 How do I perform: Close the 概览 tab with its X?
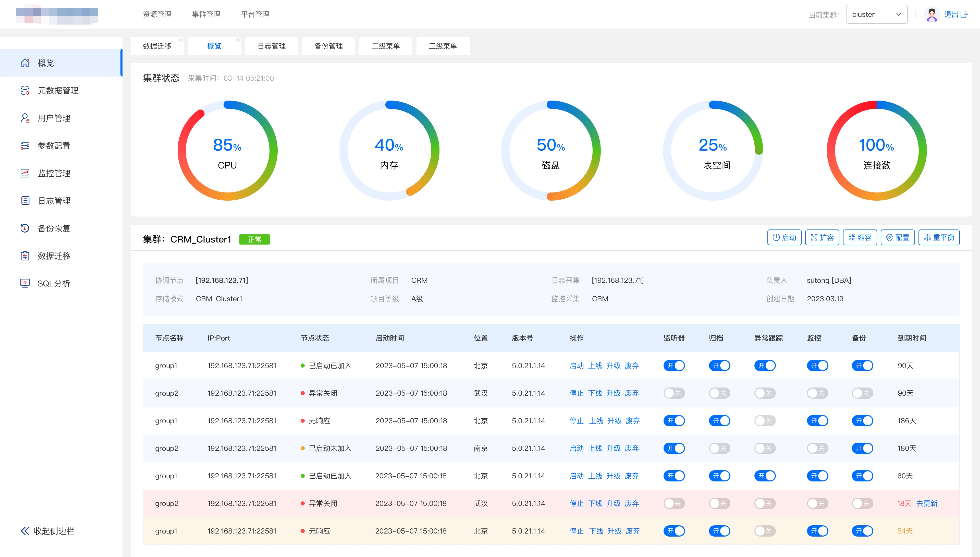(x=238, y=40)
